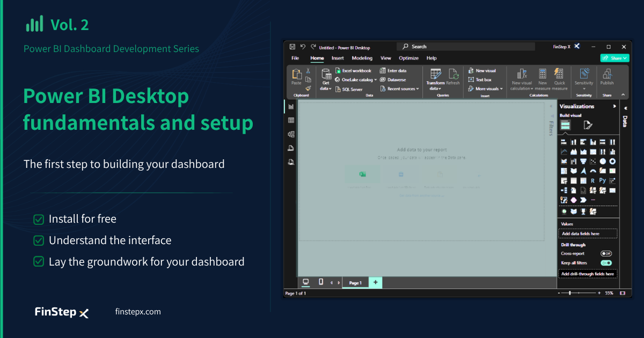Viewport: 644px width, 338px height.
Task: Collapse Visualizations pane arrow
Action: tap(614, 106)
